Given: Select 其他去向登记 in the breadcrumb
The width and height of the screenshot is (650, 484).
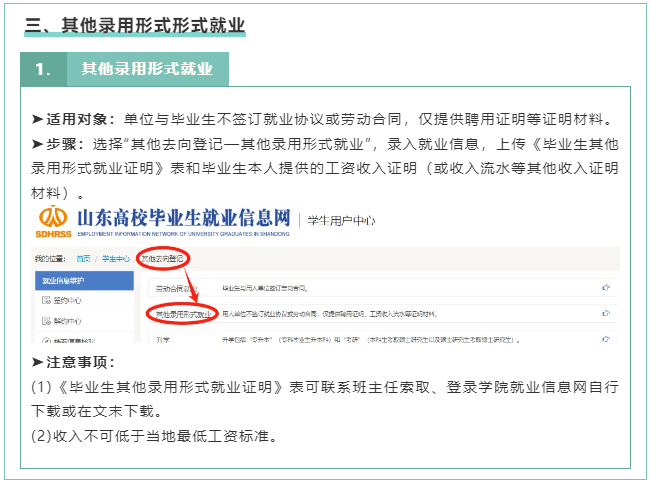Looking at the screenshot, I should click(x=163, y=258).
